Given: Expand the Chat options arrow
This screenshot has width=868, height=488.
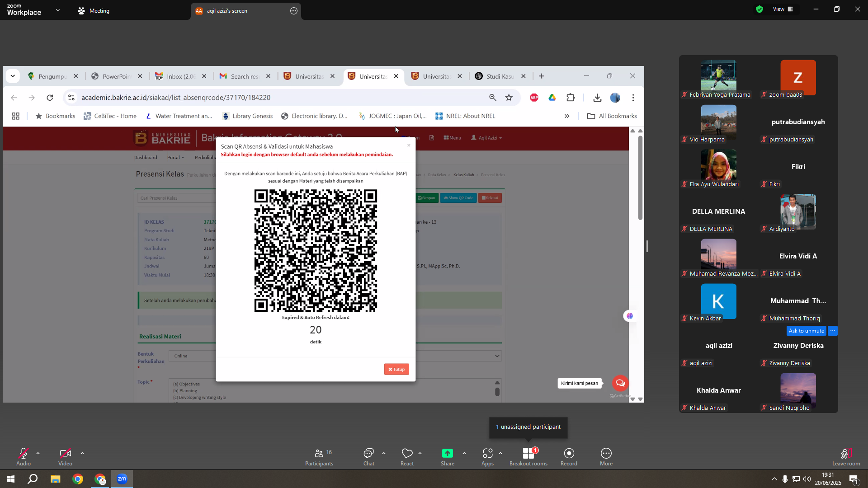Looking at the screenshot, I should point(384,453).
